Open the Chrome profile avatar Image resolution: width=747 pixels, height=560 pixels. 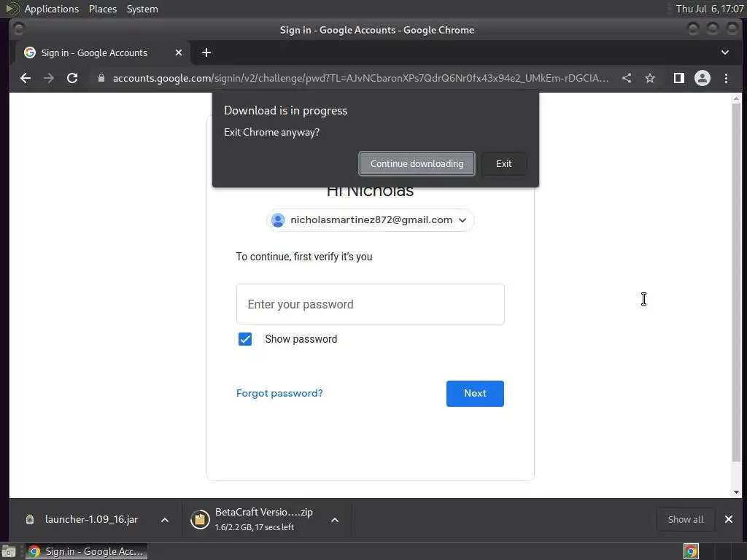[703, 78]
